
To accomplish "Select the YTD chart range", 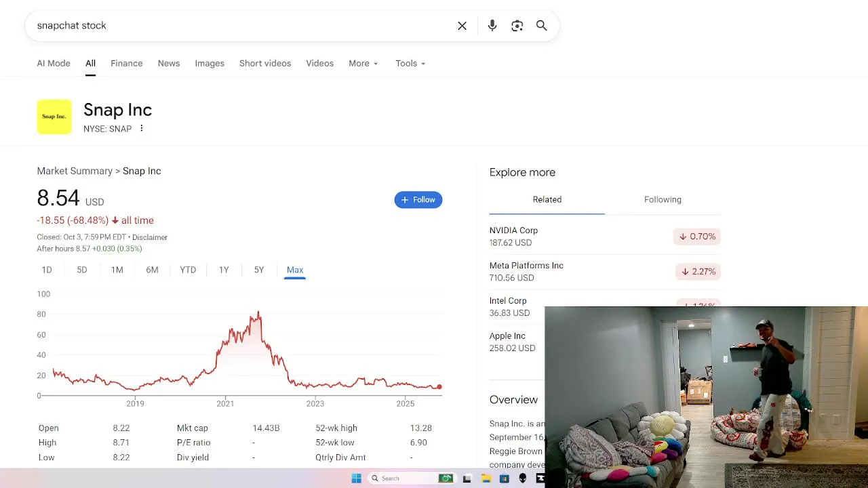I will (188, 270).
